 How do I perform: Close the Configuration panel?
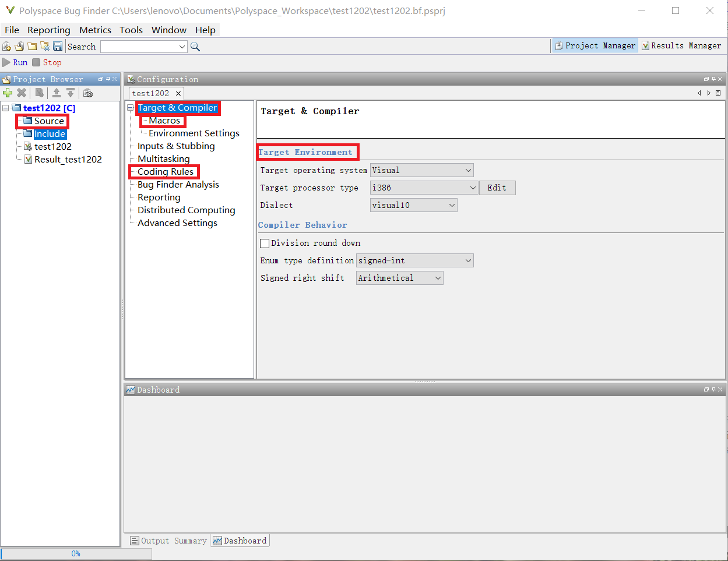click(720, 79)
